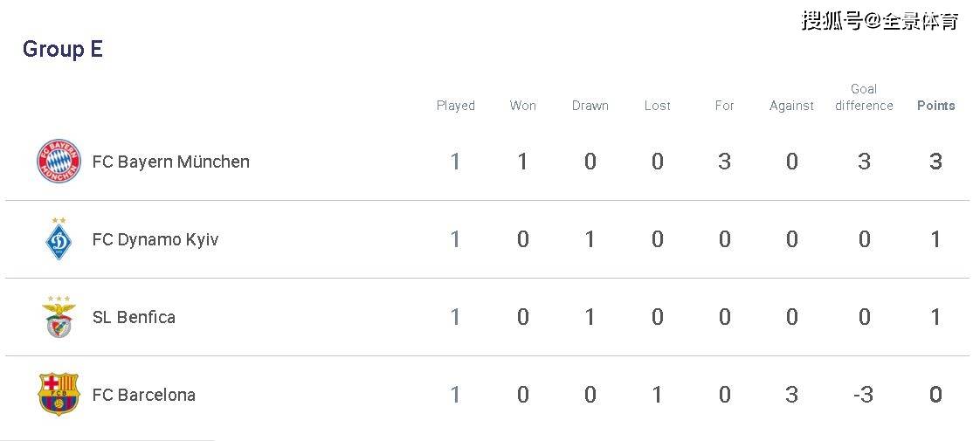980x441 pixels.
Task: Click Bayern München's points value
Action: pos(935,162)
